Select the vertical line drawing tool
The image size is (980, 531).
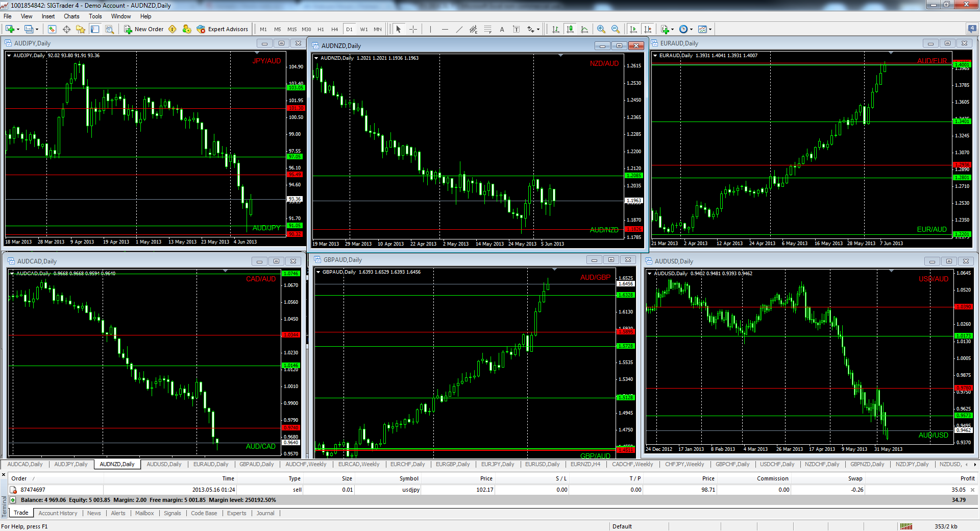click(430, 29)
